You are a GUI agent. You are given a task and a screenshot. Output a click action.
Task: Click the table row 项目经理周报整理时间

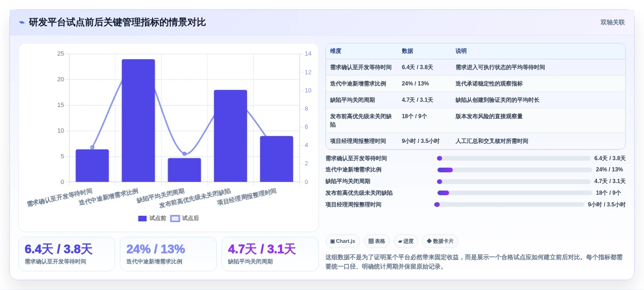click(x=476, y=141)
